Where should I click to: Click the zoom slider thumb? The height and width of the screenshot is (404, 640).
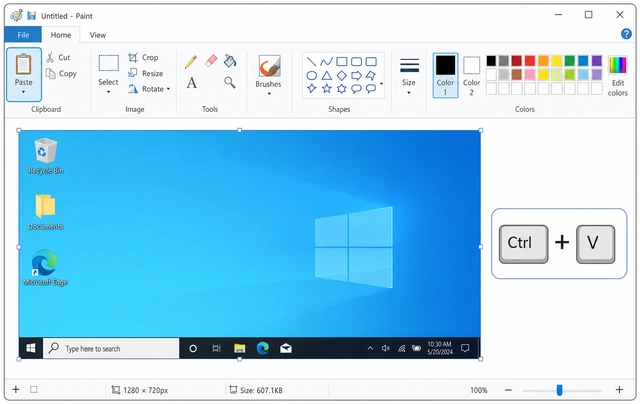pos(559,390)
